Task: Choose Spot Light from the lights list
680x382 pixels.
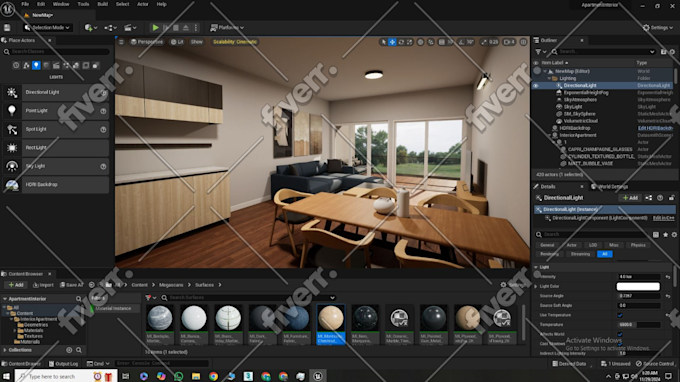Action: pos(56,129)
